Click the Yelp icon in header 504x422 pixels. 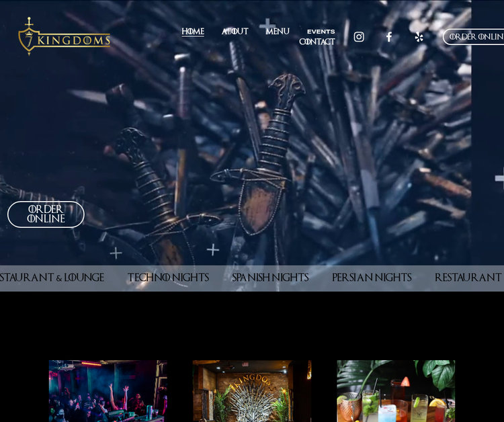click(419, 37)
